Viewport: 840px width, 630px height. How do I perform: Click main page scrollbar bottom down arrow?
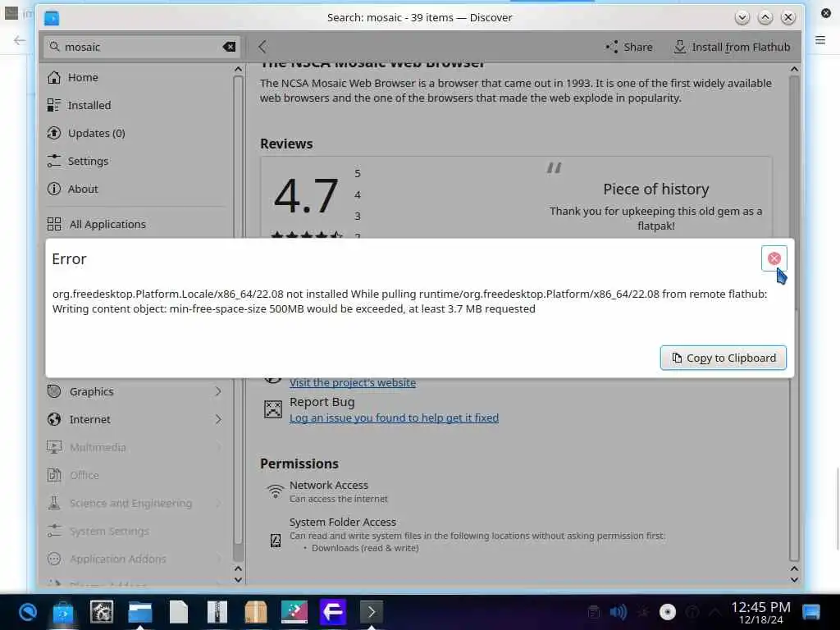[794, 580]
